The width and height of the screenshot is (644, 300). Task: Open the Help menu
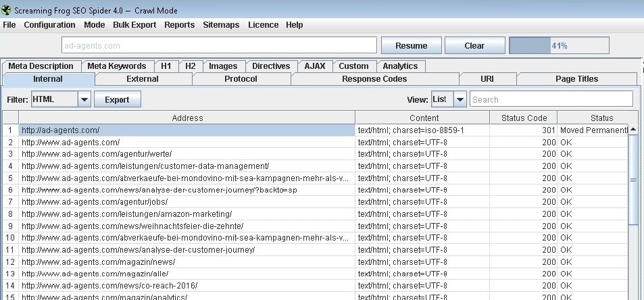295,25
